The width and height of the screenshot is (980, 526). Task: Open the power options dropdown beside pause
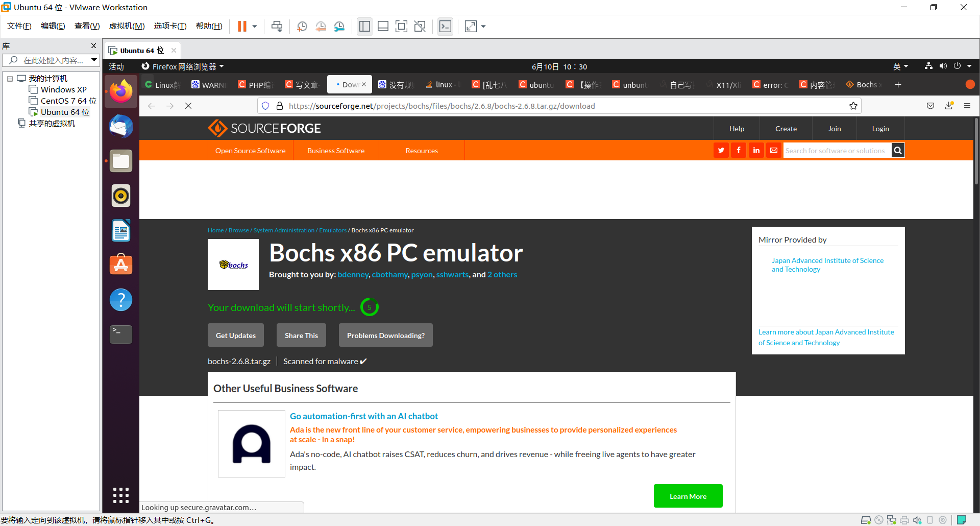pyautogui.click(x=255, y=27)
